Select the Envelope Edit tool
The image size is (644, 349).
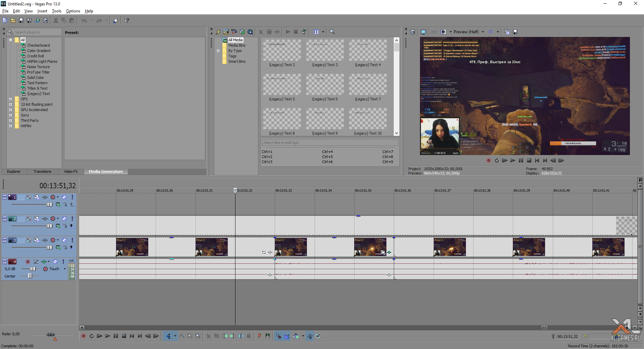click(x=182, y=336)
